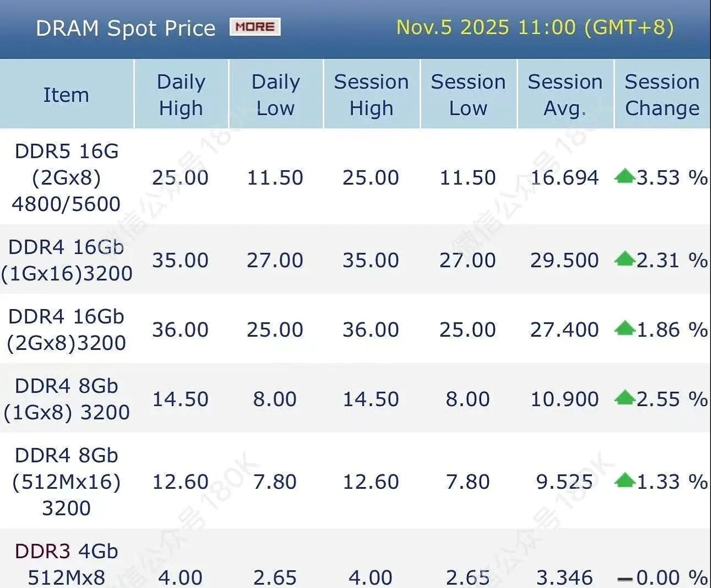Click the Daily High column header
The height and width of the screenshot is (588, 711).
point(181,95)
